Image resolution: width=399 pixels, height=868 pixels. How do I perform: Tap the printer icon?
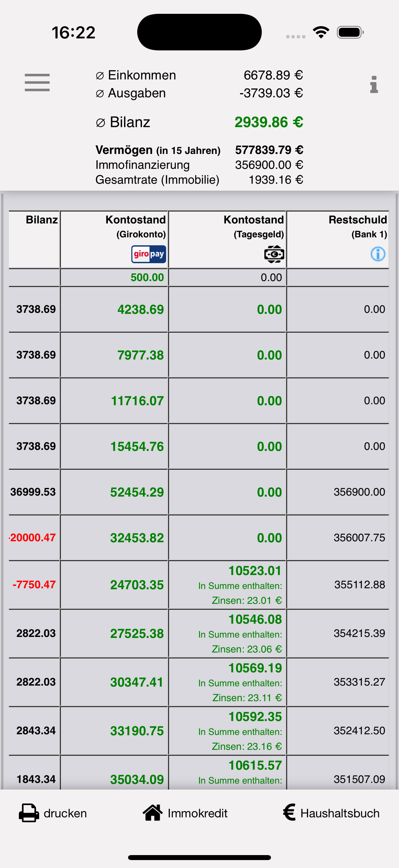click(29, 813)
